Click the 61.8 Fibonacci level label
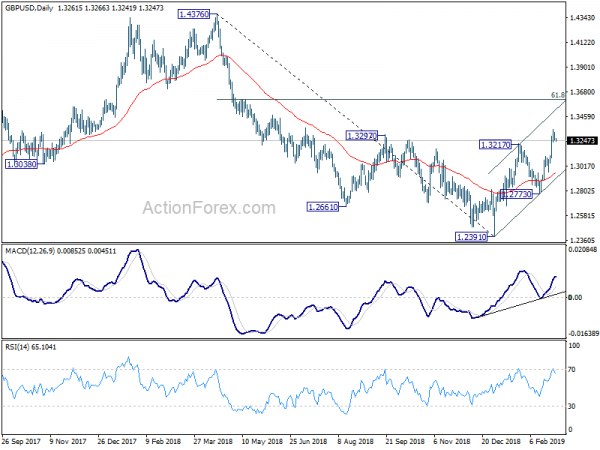600x450 pixels. (558, 95)
